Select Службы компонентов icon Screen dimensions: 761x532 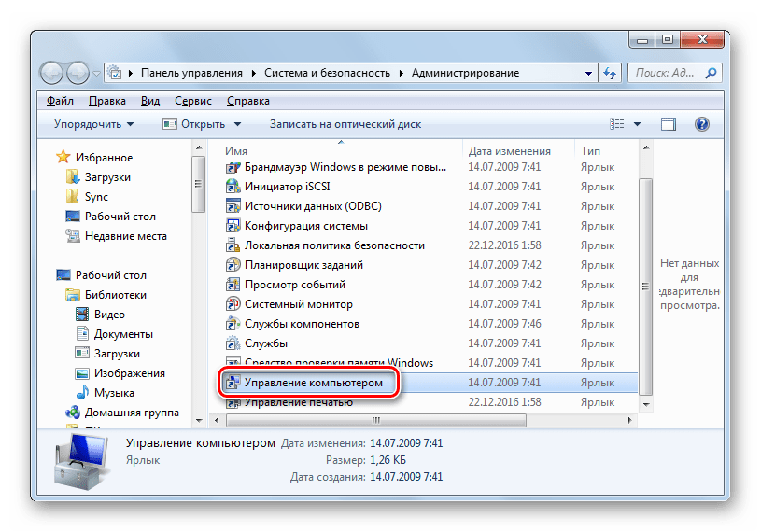coord(233,324)
